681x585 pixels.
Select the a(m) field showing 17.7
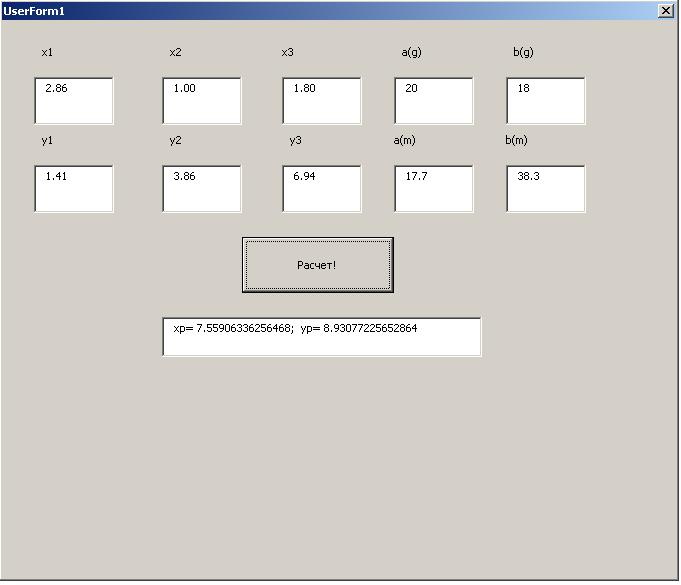click(434, 189)
